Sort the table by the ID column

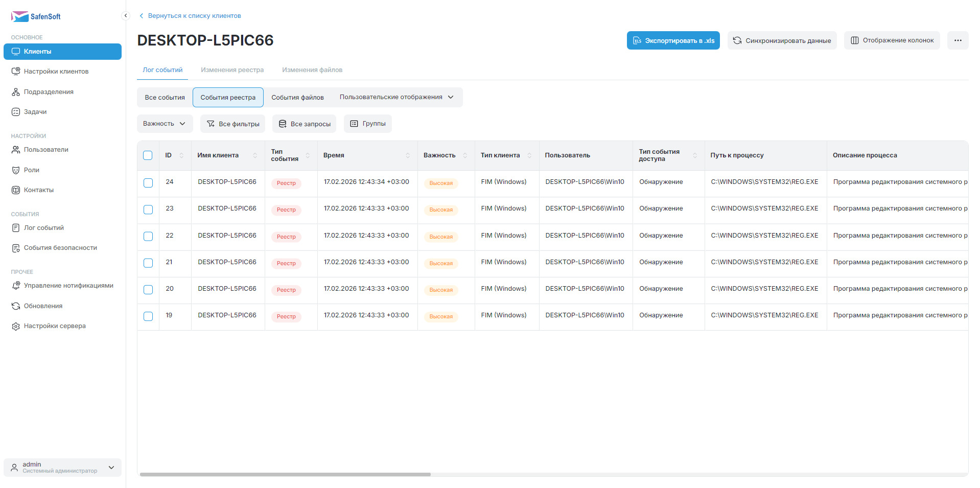[181, 155]
